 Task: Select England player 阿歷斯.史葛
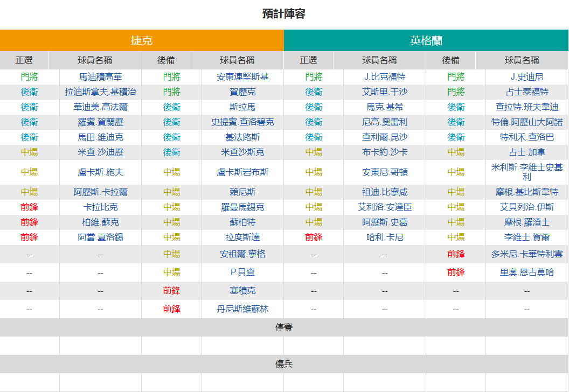[385, 222]
